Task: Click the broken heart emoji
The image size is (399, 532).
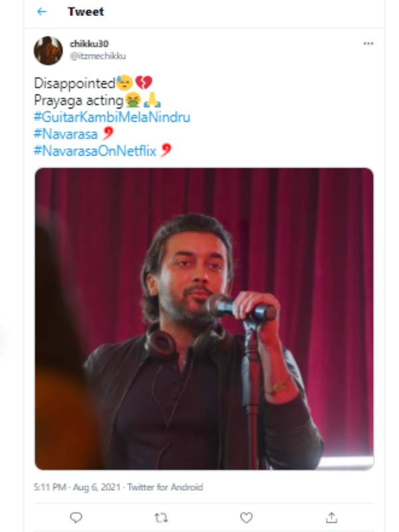Action: point(144,83)
